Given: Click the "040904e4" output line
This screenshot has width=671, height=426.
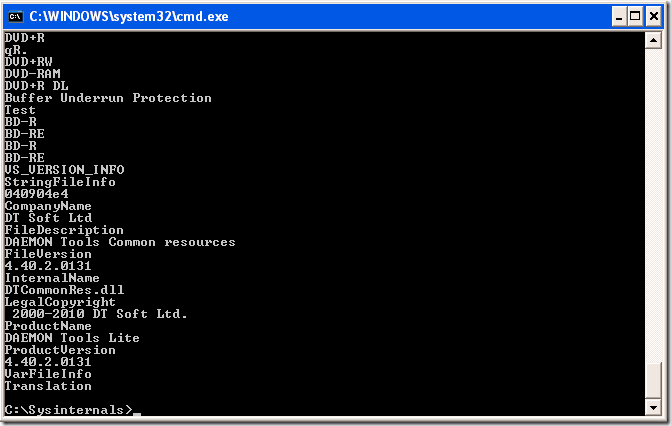Looking at the screenshot, I should (36, 194).
